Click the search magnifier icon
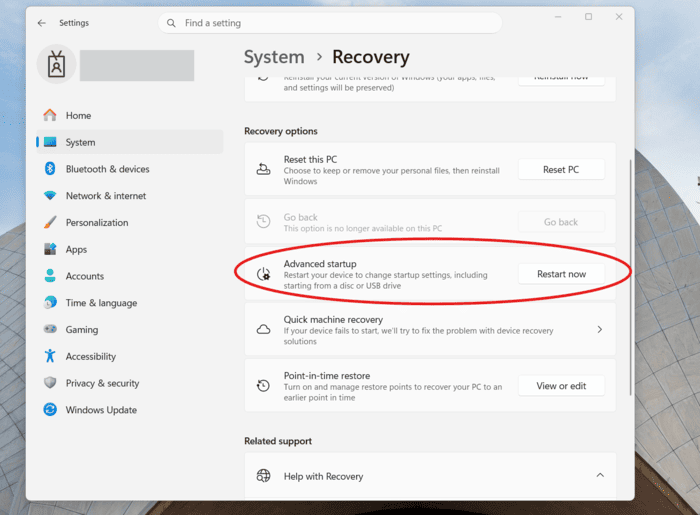700x515 pixels. coord(171,23)
